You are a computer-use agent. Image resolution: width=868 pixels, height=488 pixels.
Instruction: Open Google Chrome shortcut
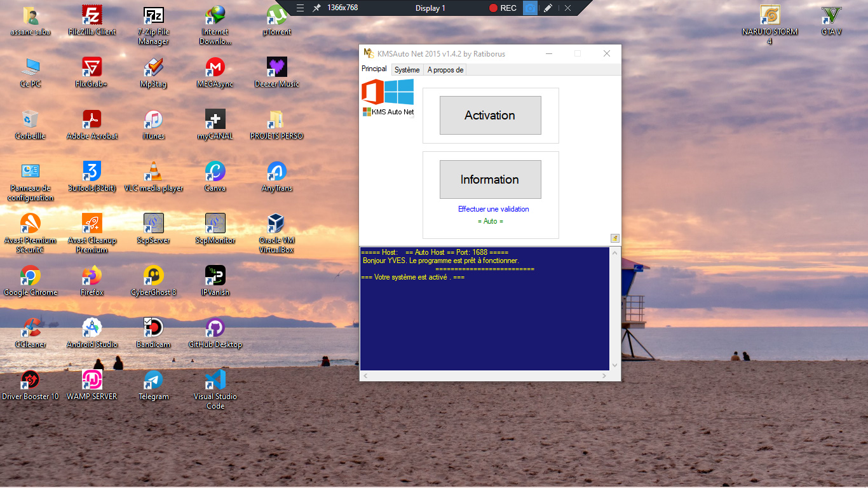(x=31, y=281)
